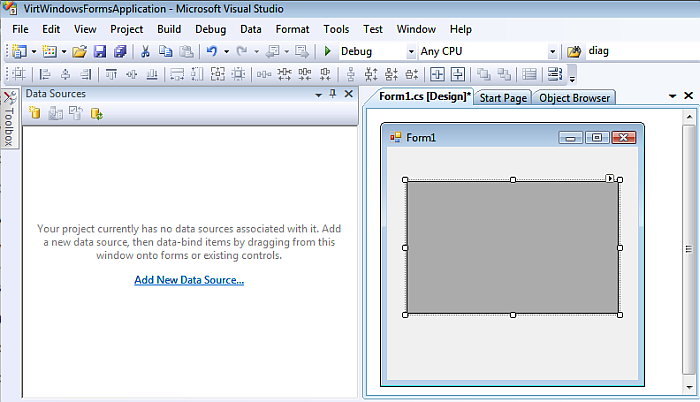Image resolution: width=700 pixels, height=402 pixels.
Task: Switch to the Object Browser tab
Action: pyautogui.click(x=574, y=97)
